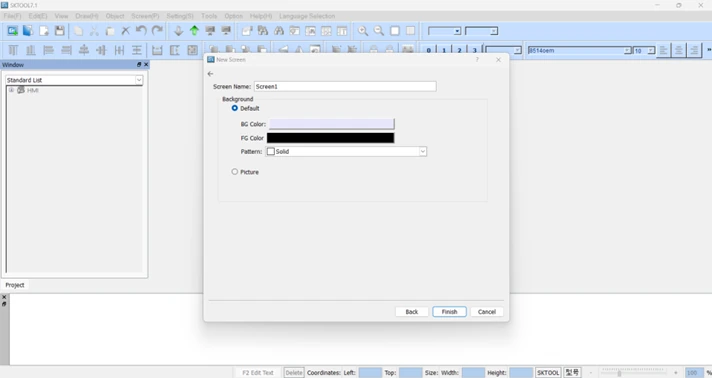
Task: Expand the toolbar overflow chevron
Action: (708, 50)
